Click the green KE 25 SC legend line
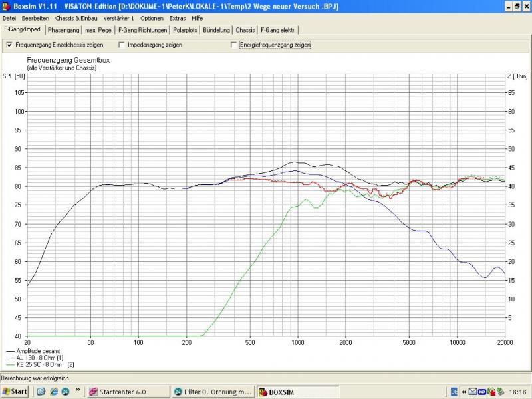Image resolution: width=532 pixels, height=399 pixels. (x=9, y=364)
